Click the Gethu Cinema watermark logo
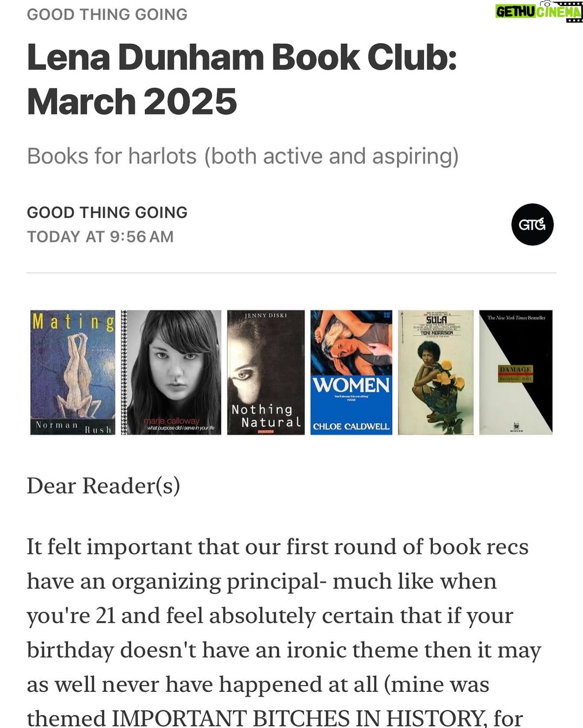Viewport: 583px width, 728px height. pos(539,11)
